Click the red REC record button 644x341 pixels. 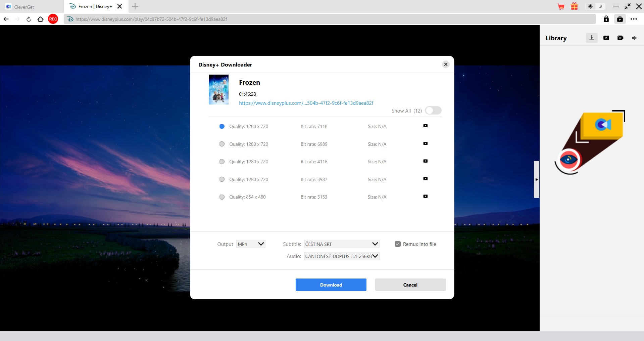(53, 19)
